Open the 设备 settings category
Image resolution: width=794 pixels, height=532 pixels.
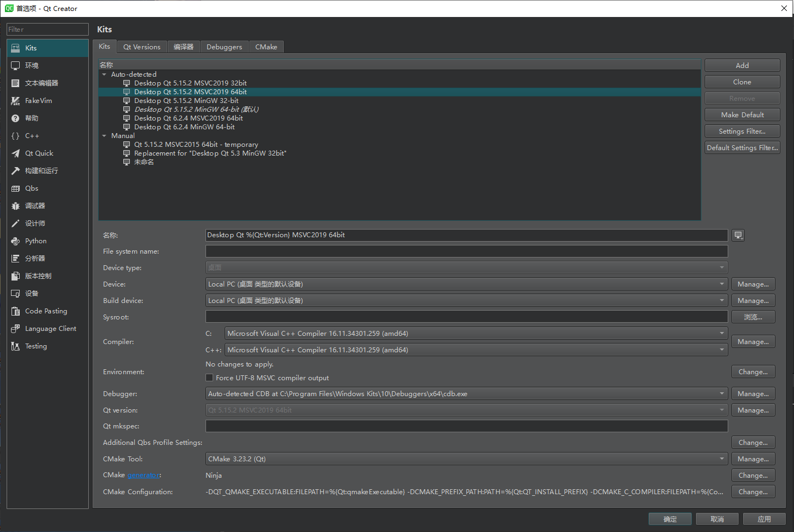click(x=48, y=294)
